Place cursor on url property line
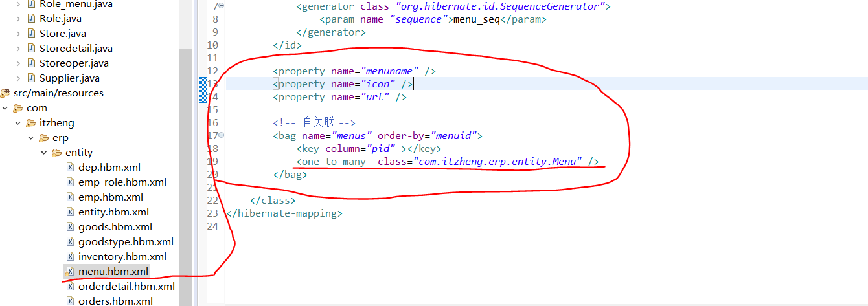 tap(340, 97)
